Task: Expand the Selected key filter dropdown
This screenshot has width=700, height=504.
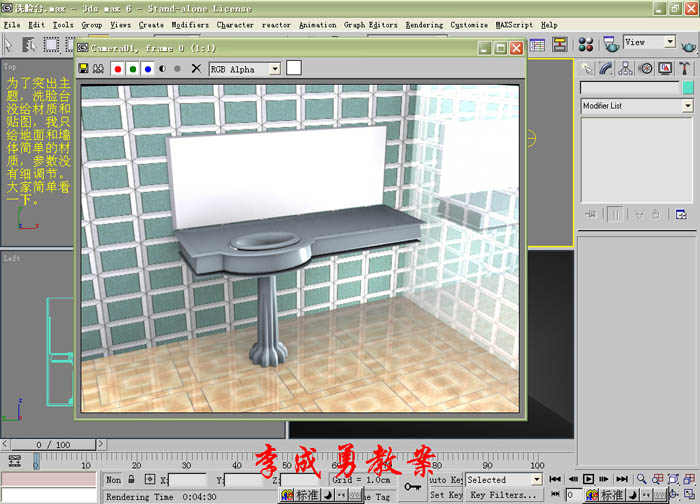Action: [x=536, y=479]
